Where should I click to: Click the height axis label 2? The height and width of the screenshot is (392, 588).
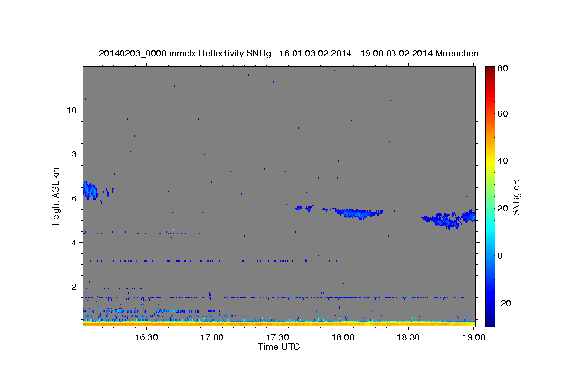point(74,287)
